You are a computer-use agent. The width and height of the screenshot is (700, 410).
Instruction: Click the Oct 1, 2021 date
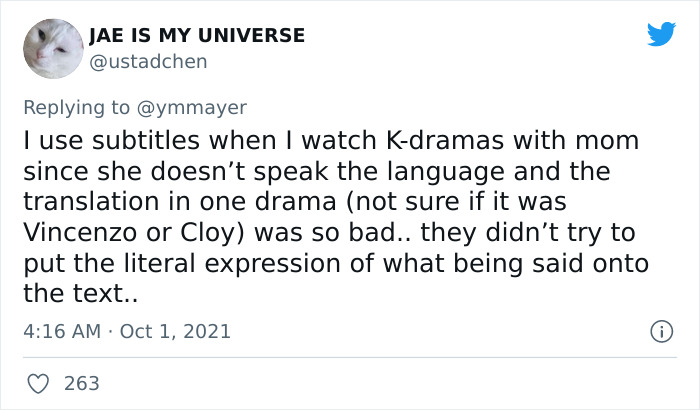pyautogui.click(x=175, y=330)
